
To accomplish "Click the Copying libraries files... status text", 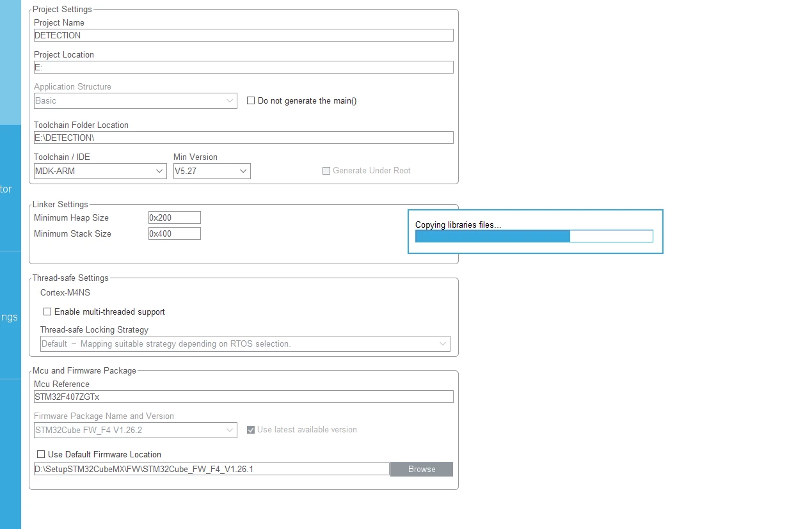I will pos(458,225).
